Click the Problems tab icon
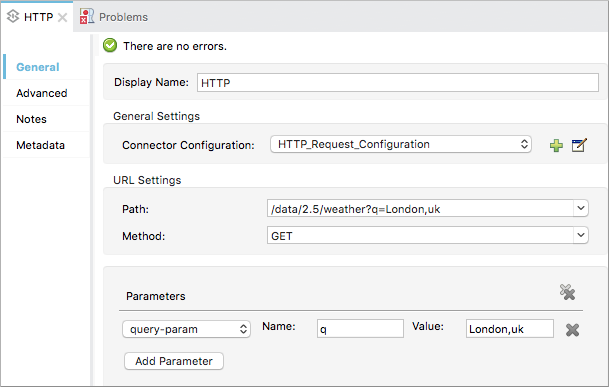Screen dimensions: 609x387 87,16
